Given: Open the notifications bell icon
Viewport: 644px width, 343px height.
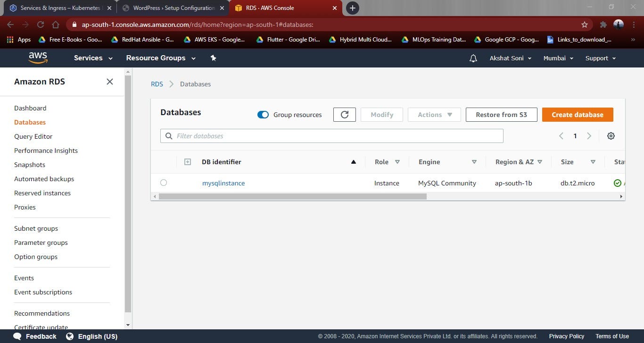Looking at the screenshot, I should [x=473, y=58].
